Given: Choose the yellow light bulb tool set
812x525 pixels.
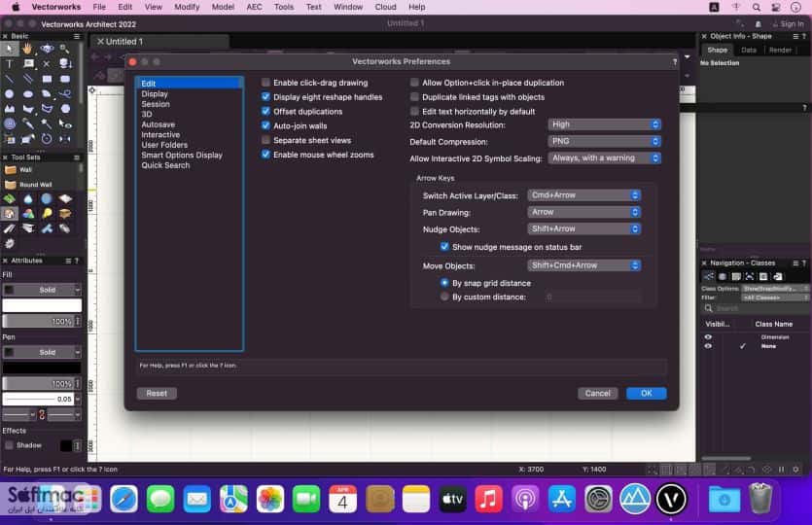Looking at the screenshot, I should (x=47, y=213).
